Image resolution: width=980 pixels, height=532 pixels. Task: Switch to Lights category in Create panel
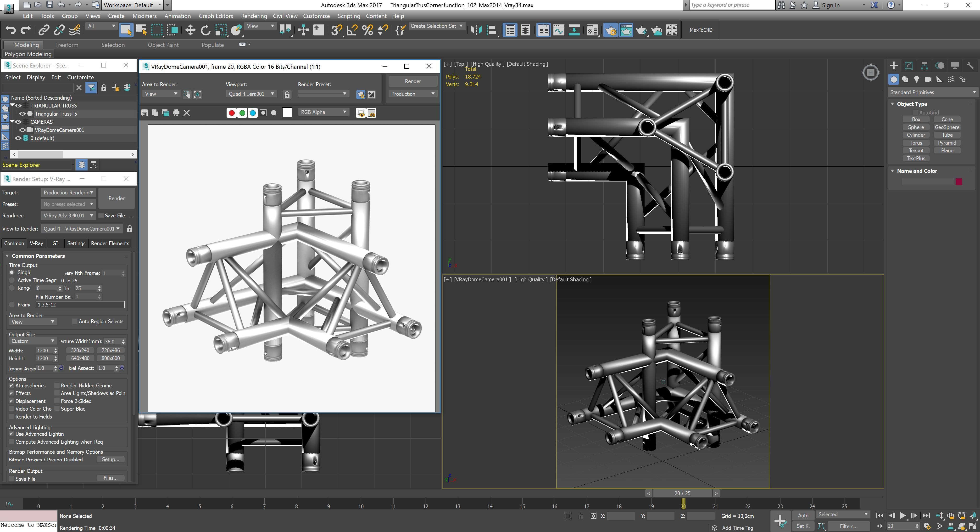point(916,79)
